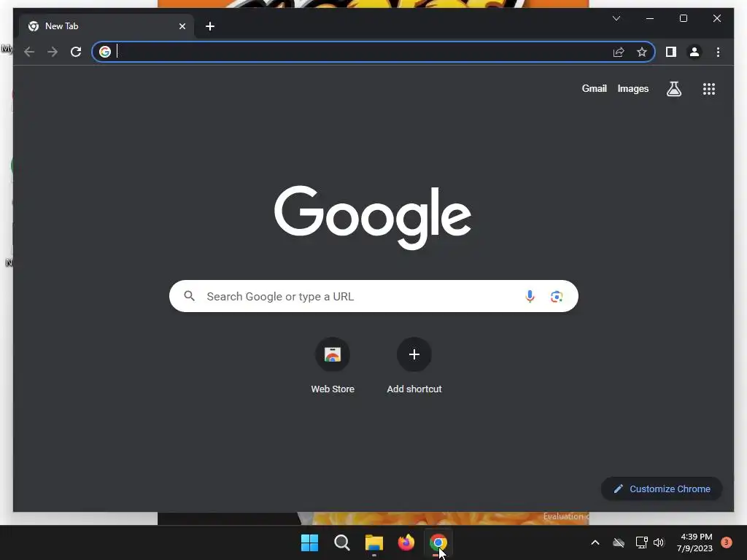Start voice search with microphone icon
Image resolution: width=747 pixels, height=560 pixels.
(530, 296)
